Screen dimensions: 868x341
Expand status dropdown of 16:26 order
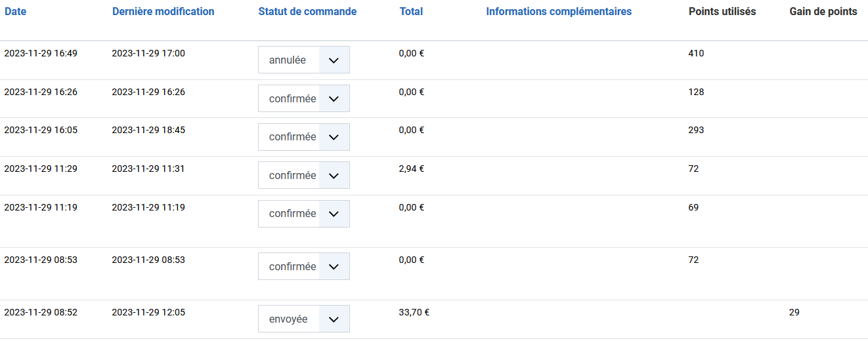[303, 98]
